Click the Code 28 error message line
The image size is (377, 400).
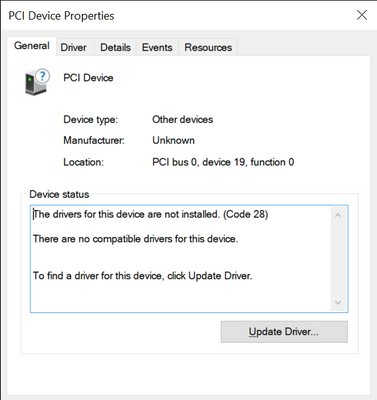[x=150, y=214]
